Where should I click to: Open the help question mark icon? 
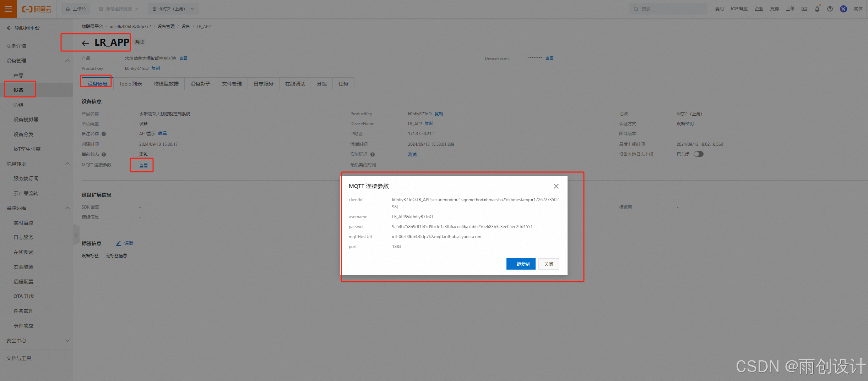click(830, 9)
